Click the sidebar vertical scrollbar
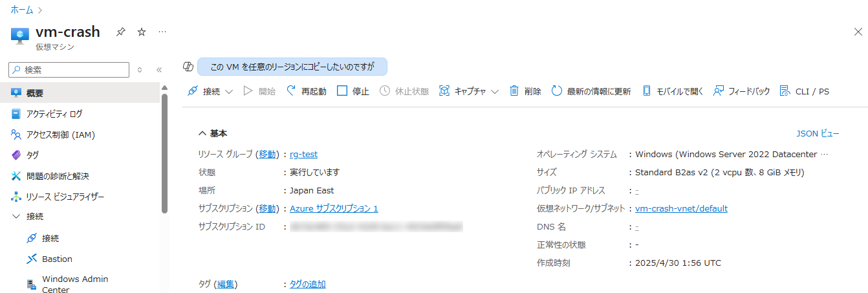This screenshot has height=293, width=868. point(164,153)
